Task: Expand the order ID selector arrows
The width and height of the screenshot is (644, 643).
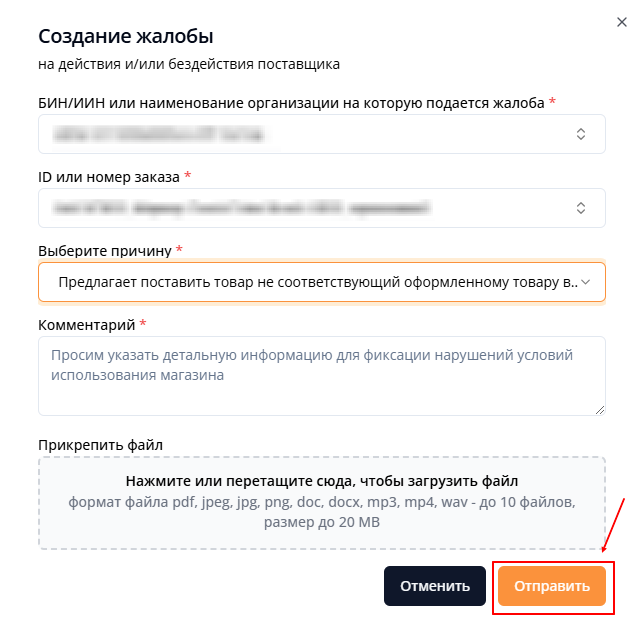Action: tap(581, 208)
